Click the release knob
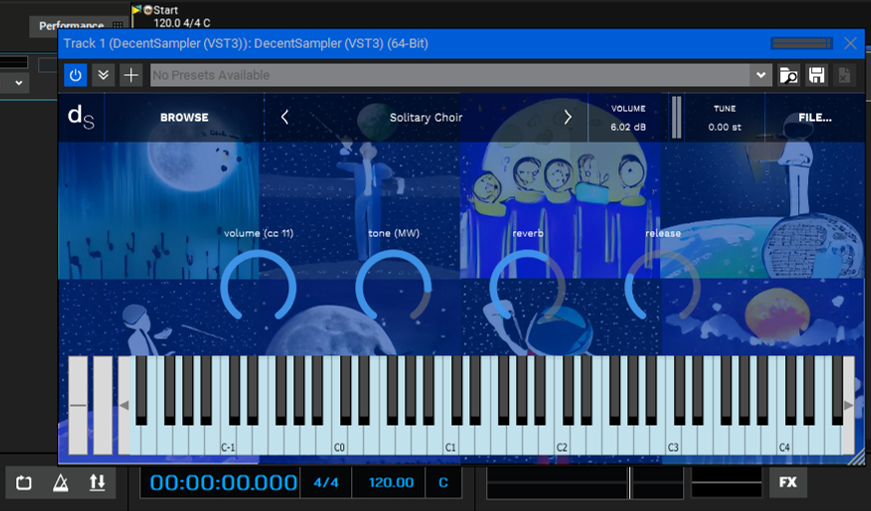Viewport: 871px width, 511px height. pyautogui.click(x=663, y=286)
